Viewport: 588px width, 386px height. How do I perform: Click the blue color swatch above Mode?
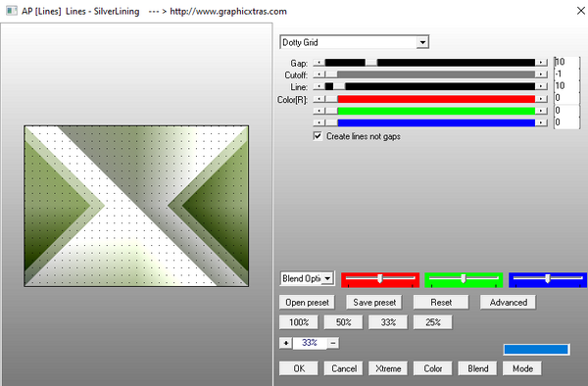(536, 350)
